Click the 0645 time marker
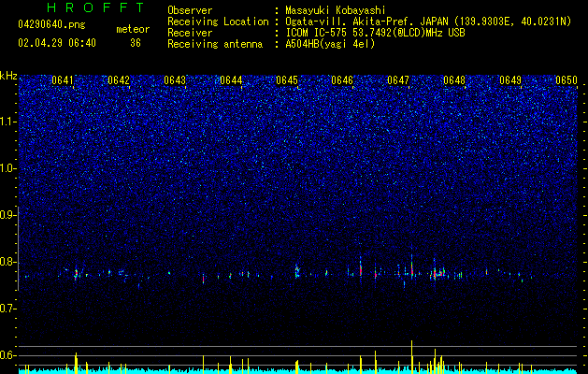Viewport: 588px width, 374px height. [287, 80]
